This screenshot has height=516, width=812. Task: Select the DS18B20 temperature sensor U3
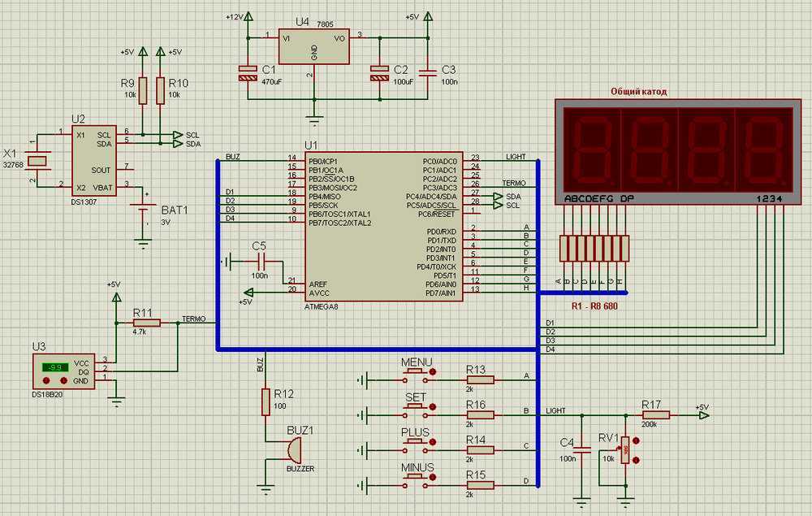63,370
